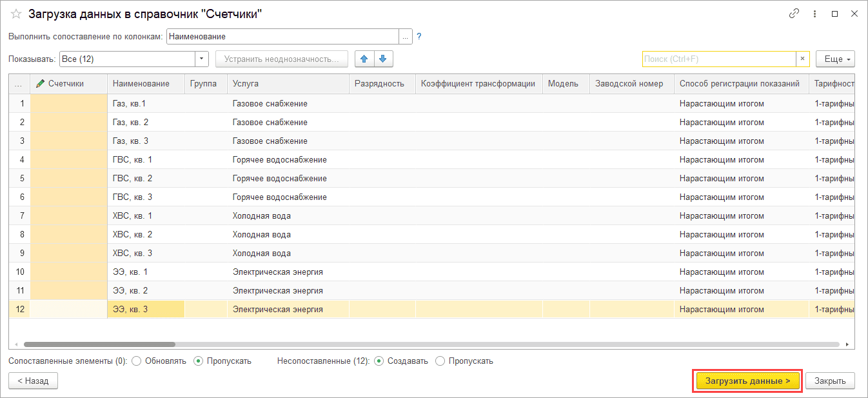Click the ellipsis button for matching columns
Screen dimensions: 868x398
(406, 37)
